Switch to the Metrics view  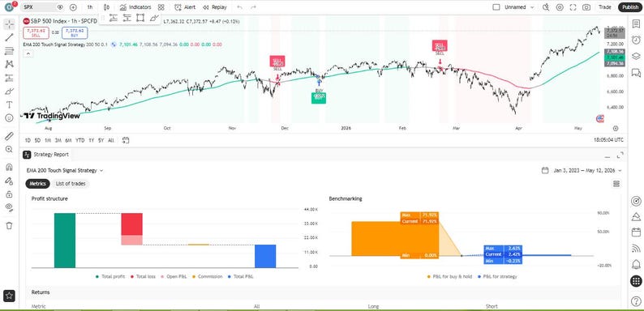click(x=38, y=184)
